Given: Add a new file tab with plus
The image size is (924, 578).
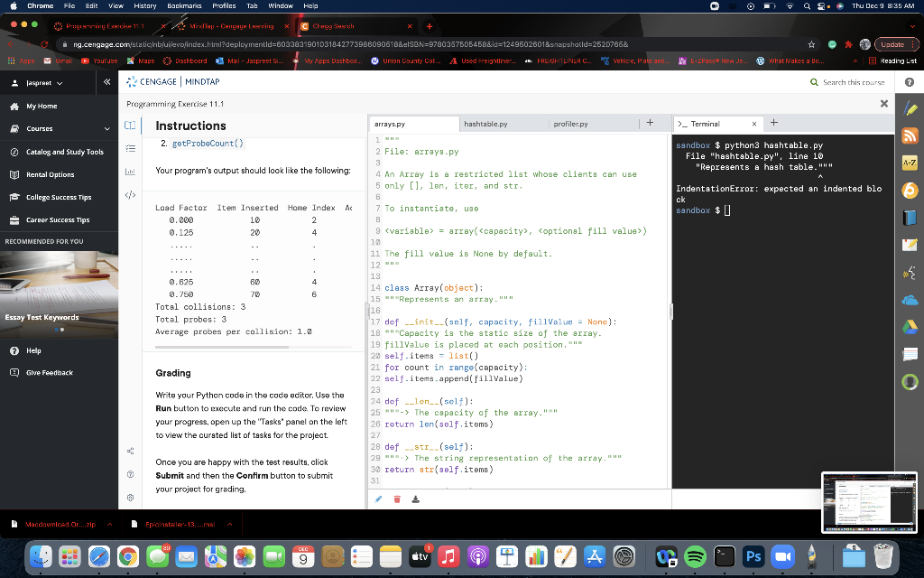Looking at the screenshot, I should [x=648, y=123].
